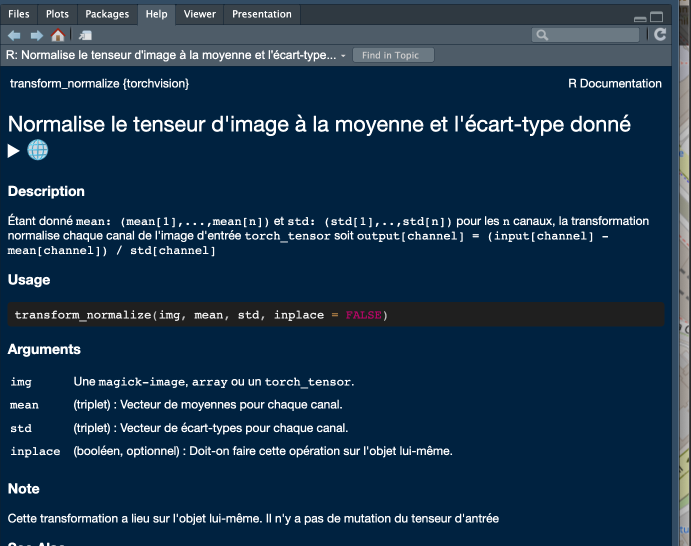The image size is (691, 546).
Task: Go back to previous help page
Action: (x=15, y=35)
